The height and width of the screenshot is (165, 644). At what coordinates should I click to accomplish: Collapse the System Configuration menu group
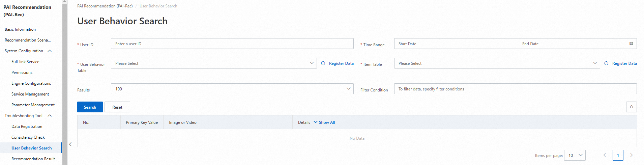[x=50, y=51]
